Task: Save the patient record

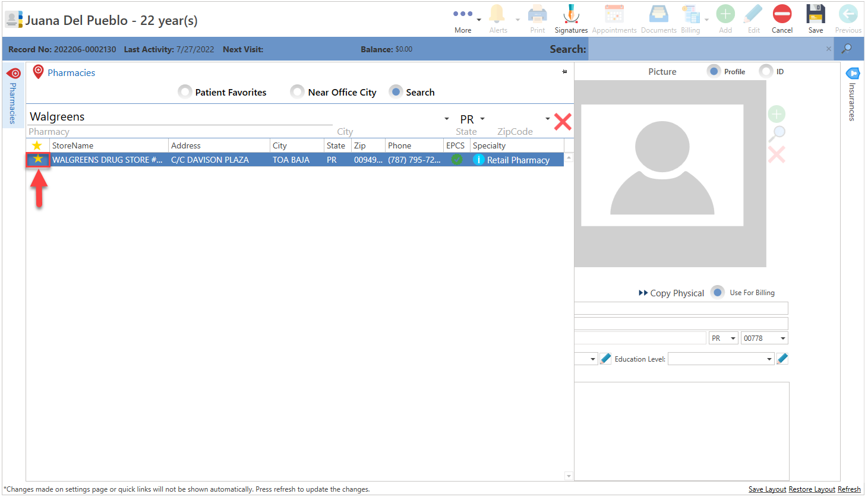Action: click(816, 20)
